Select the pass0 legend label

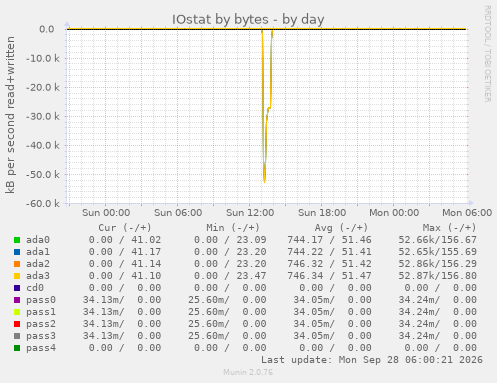pyautogui.click(x=41, y=300)
